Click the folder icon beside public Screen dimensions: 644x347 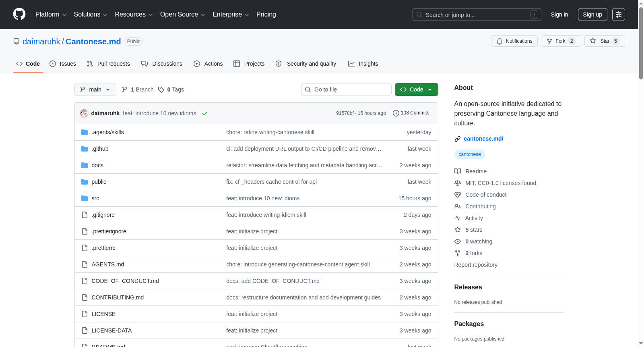tap(85, 182)
